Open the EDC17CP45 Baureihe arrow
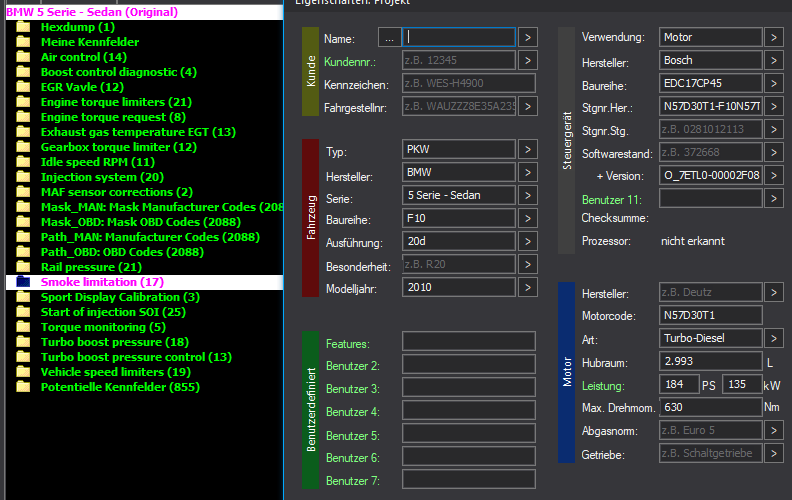The height and width of the screenshot is (500, 792). point(774,83)
